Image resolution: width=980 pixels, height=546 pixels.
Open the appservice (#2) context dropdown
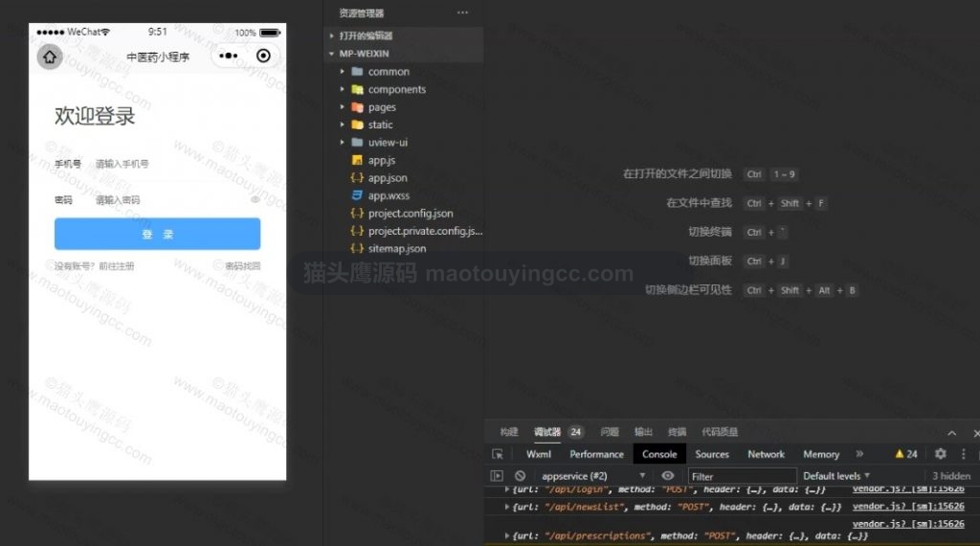[x=593, y=476]
